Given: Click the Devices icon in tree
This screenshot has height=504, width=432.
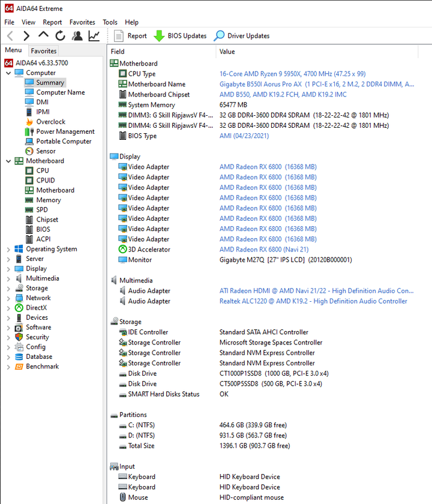Looking at the screenshot, I should (19, 317).
